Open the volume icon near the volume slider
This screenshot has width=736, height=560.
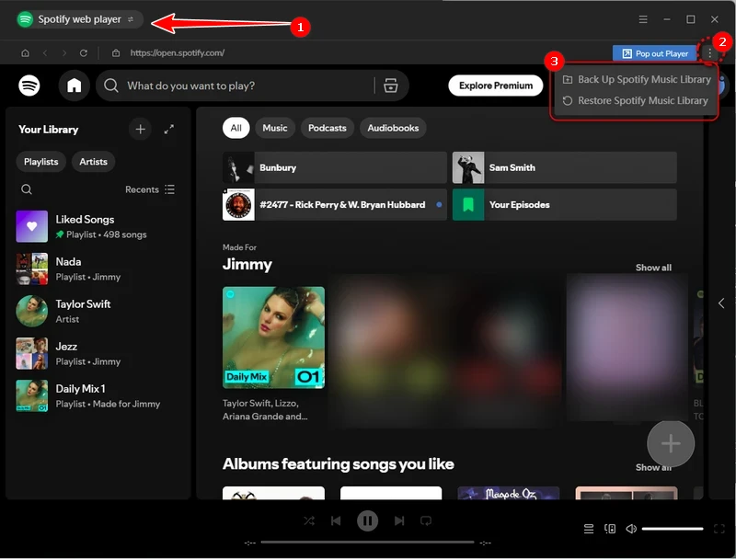pyautogui.click(x=630, y=529)
